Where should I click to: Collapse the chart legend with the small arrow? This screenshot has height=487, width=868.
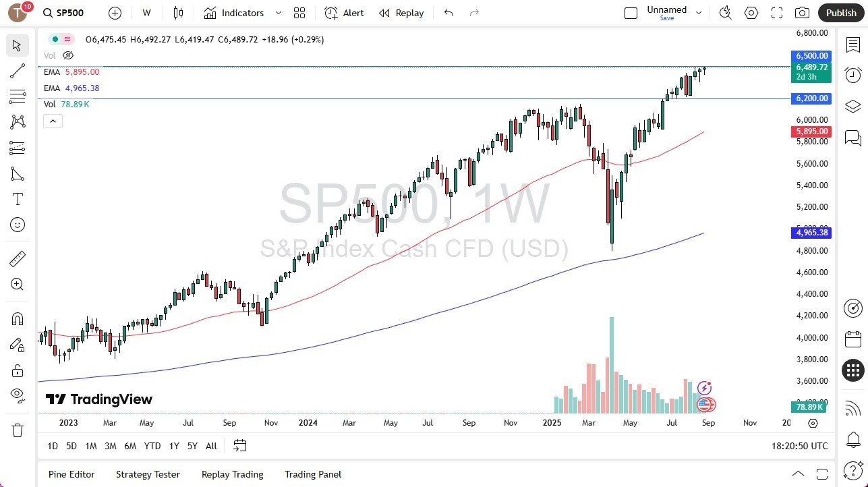[x=53, y=121]
